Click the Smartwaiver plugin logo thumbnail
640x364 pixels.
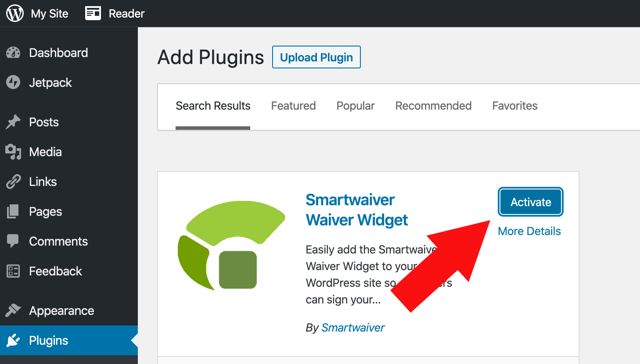pyautogui.click(x=231, y=246)
